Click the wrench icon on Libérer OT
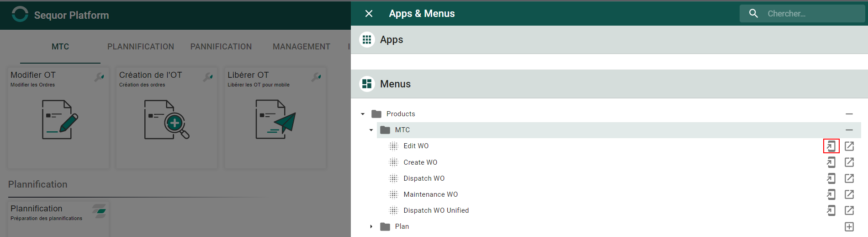 pyautogui.click(x=316, y=77)
